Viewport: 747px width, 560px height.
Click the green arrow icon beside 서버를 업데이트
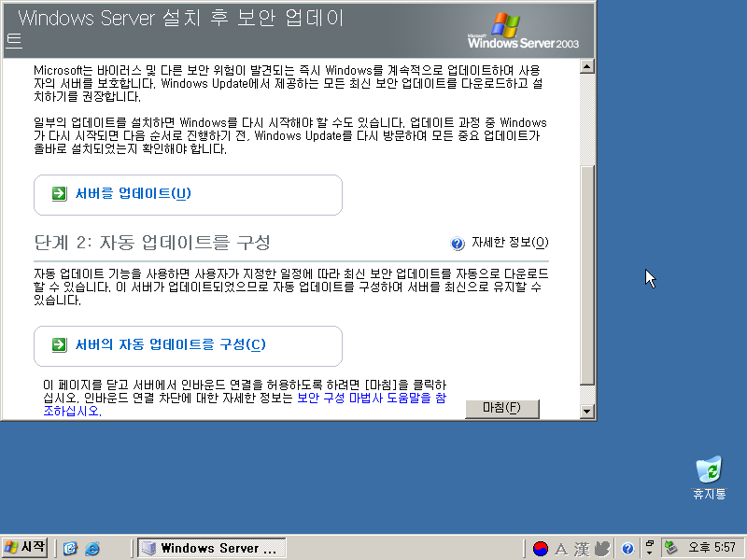click(x=59, y=194)
